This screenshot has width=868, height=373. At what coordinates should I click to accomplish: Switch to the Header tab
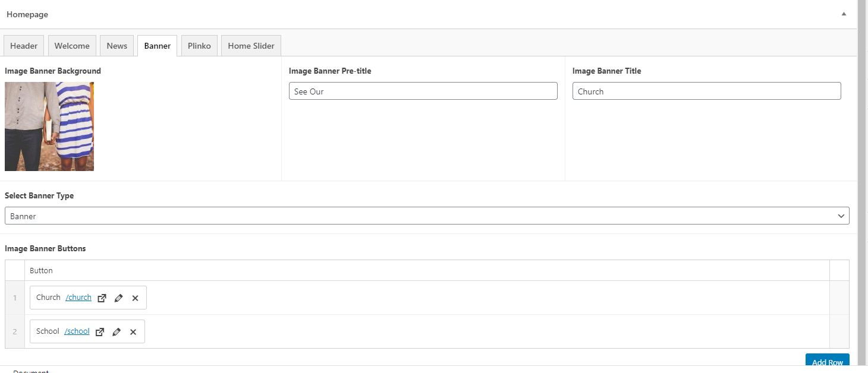24,46
